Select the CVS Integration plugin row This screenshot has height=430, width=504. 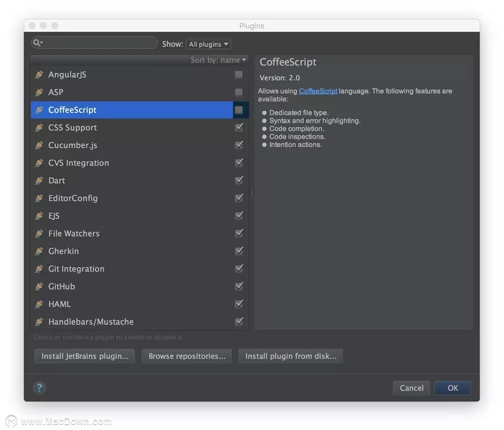point(140,163)
